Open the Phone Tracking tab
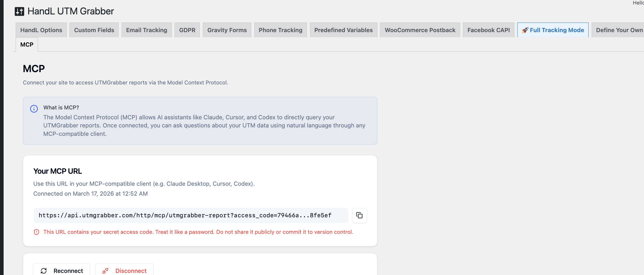Image resolution: width=644 pixels, height=275 pixels. point(280,30)
